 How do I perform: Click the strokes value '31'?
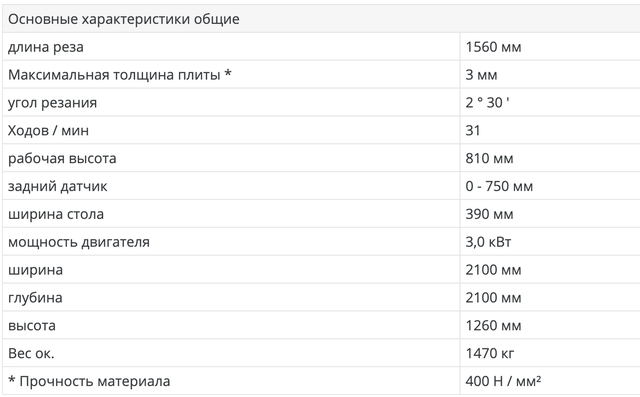pyautogui.click(x=473, y=131)
